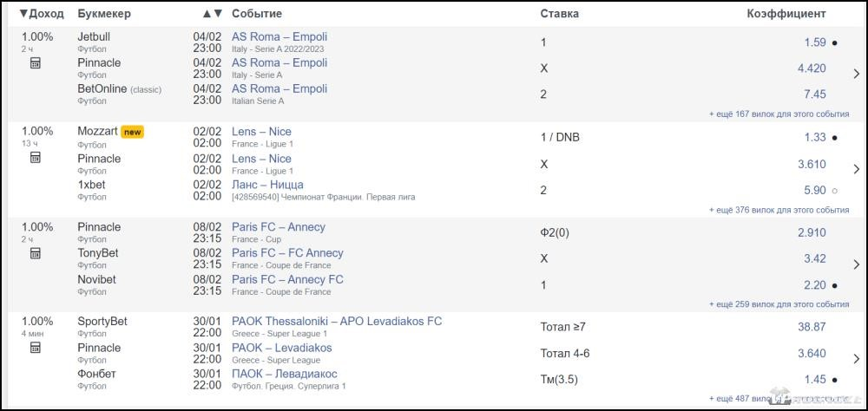
Task: Click the hollow circle beside coefficient 5.90
Action: coord(835,191)
